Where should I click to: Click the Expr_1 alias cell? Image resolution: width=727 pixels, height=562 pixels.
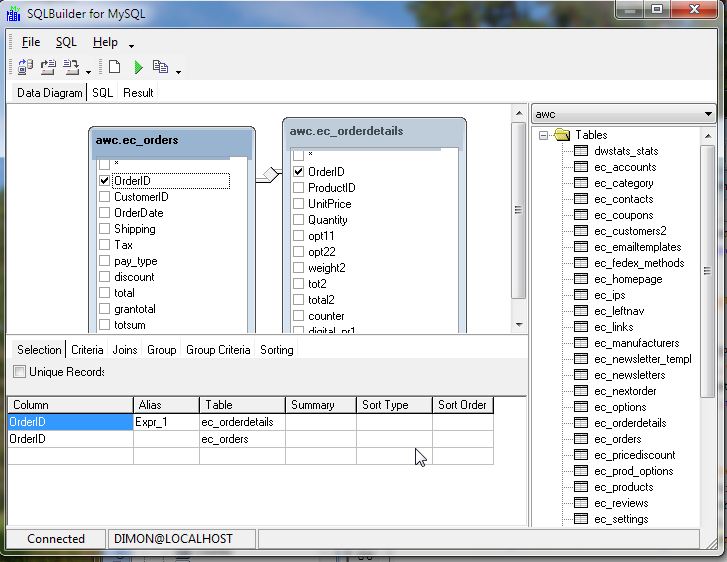click(166, 422)
